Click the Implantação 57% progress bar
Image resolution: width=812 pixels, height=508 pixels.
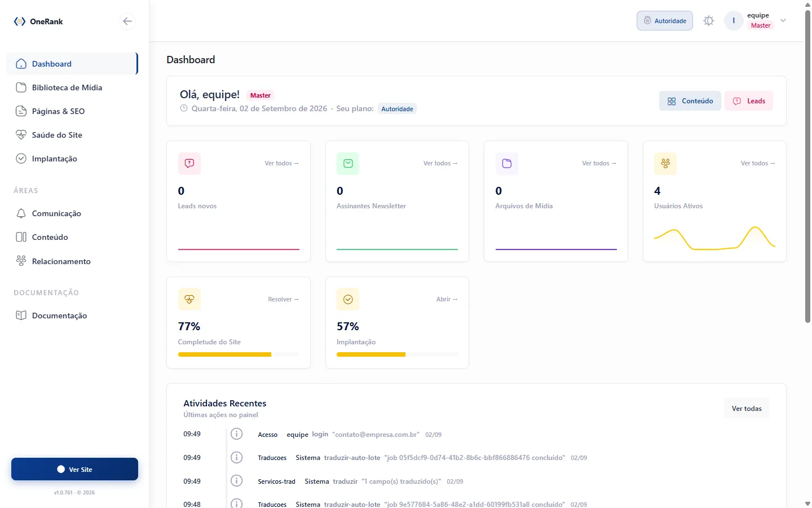pyautogui.click(x=397, y=354)
